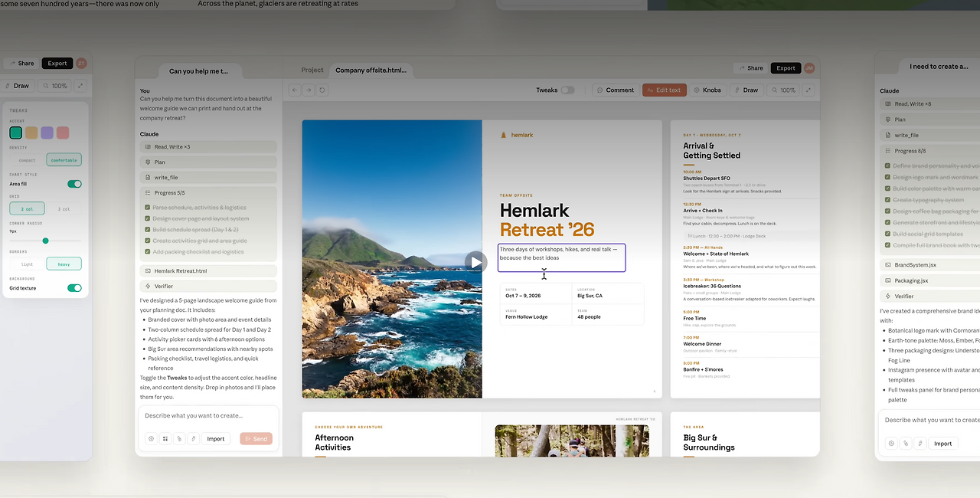The width and height of the screenshot is (980, 498).
Task: Open the Knobs tool
Action: coord(707,90)
